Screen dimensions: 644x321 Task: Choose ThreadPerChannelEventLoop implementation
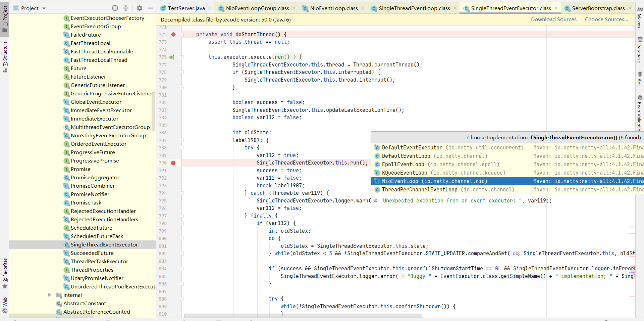507,190
